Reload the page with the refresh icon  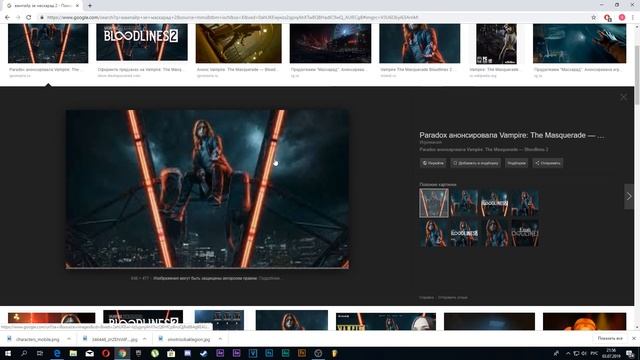pyautogui.click(x=29, y=18)
